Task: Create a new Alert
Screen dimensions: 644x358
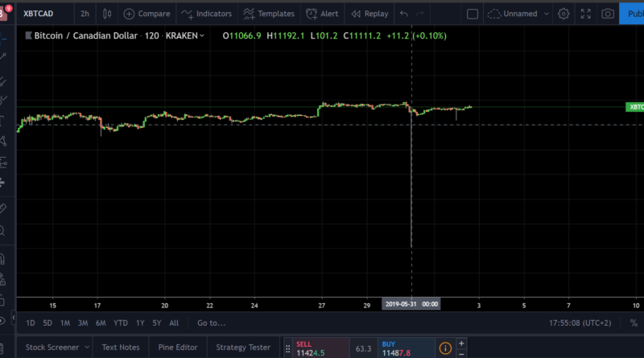Action: click(322, 14)
